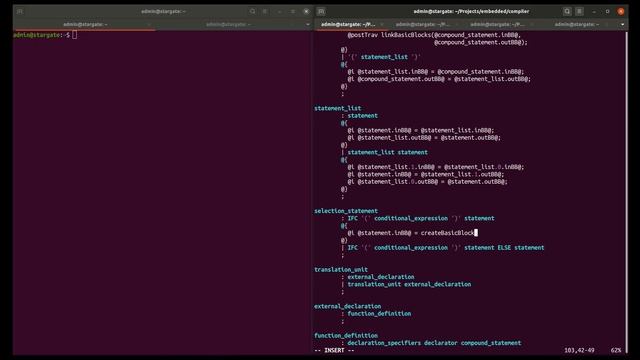Close the compiler terminal window
This screenshot has width=640, height=360.
[621, 11]
